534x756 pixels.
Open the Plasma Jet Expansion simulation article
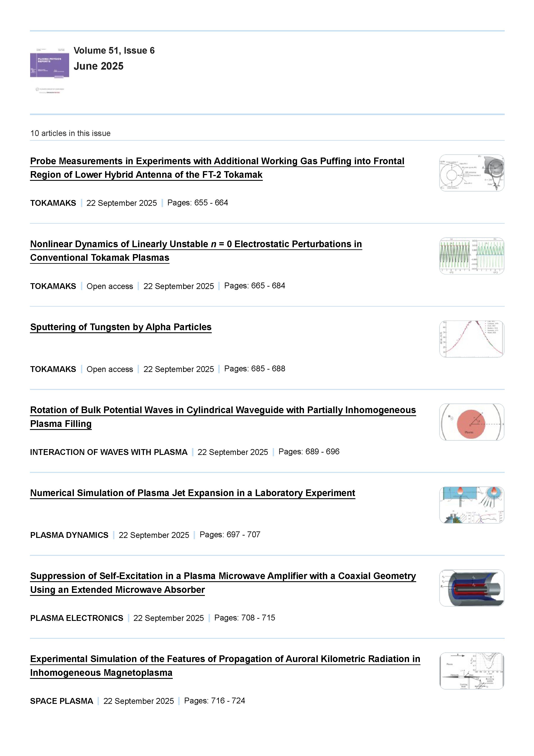pos(193,493)
